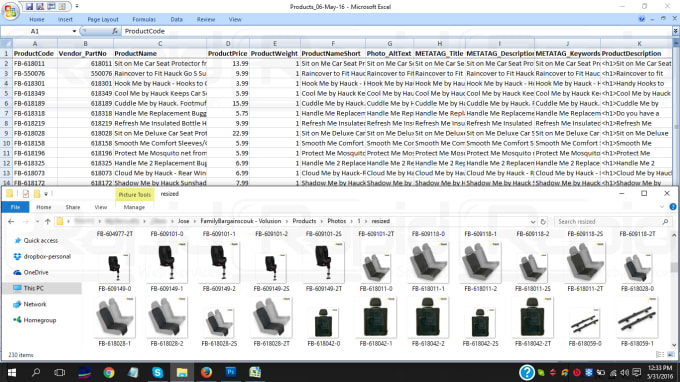Viewport: 680px width, 382px height.
Task: Open the Windows Start menu
Action: point(12,372)
